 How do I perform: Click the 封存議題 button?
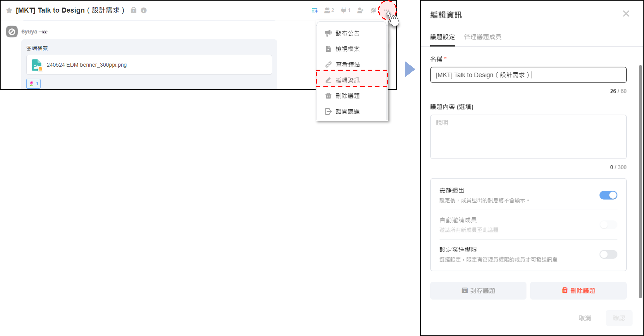pyautogui.click(x=478, y=290)
